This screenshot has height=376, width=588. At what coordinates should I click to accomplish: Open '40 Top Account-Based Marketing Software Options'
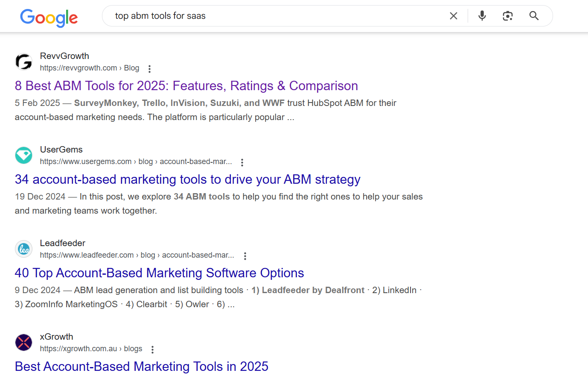[x=160, y=273]
